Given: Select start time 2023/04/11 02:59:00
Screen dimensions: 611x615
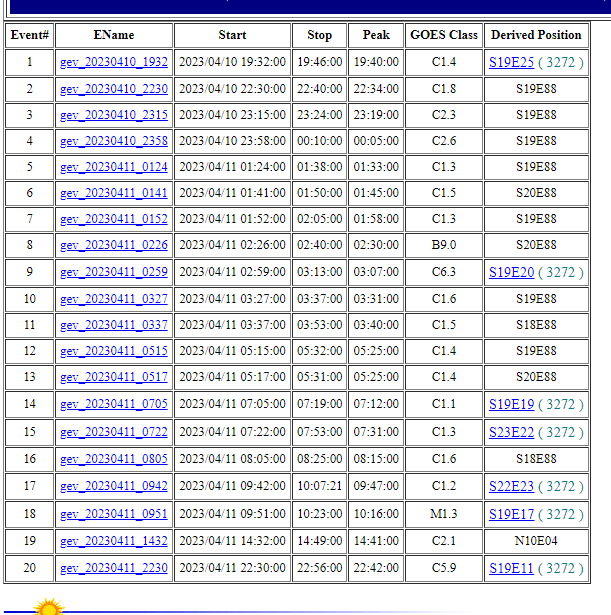Looking at the screenshot, I should coord(232,272).
